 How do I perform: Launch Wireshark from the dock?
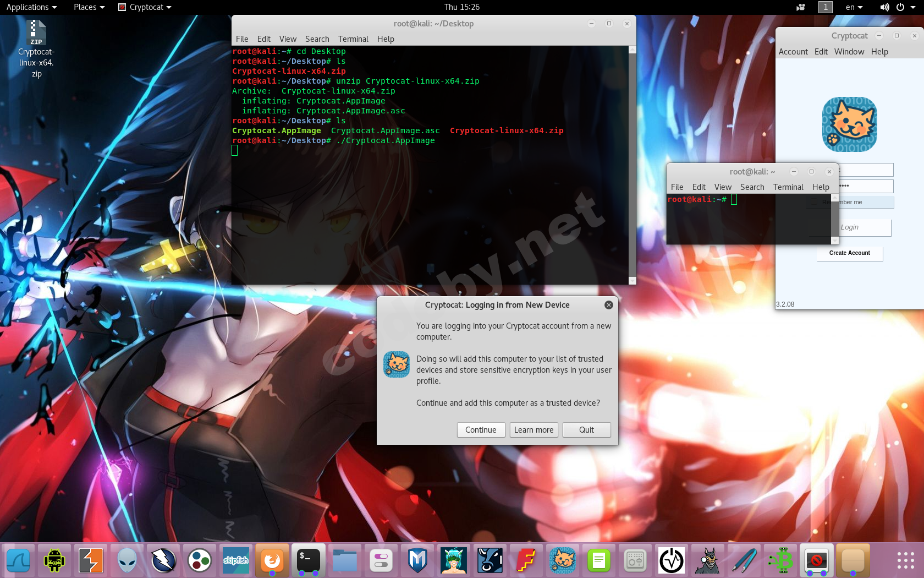click(18, 560)
